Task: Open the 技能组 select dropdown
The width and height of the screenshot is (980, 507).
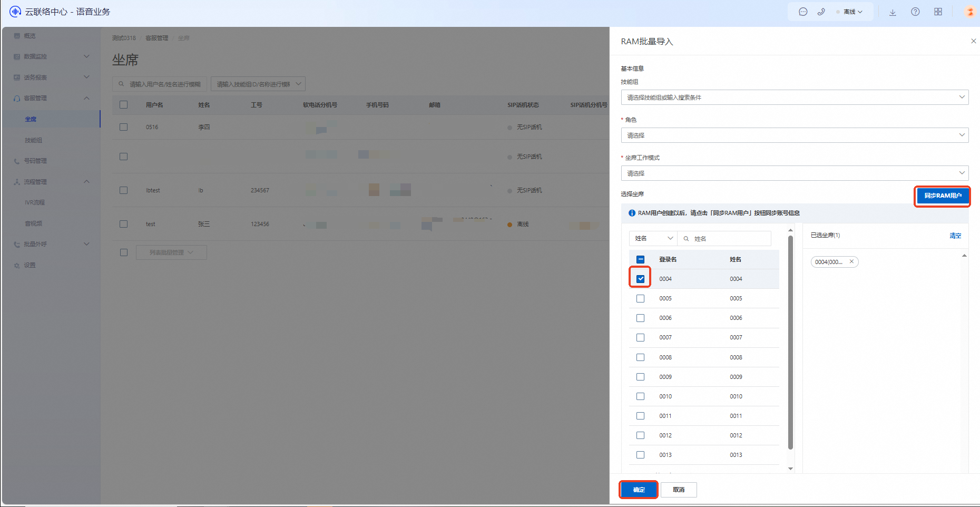Action: click(795, 97)
